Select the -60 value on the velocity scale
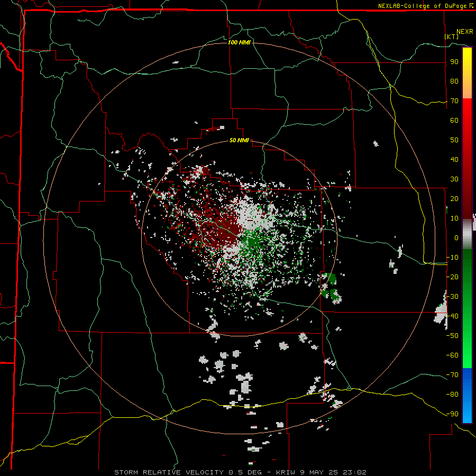Viewport: 476px width, 476px height. 452,355
